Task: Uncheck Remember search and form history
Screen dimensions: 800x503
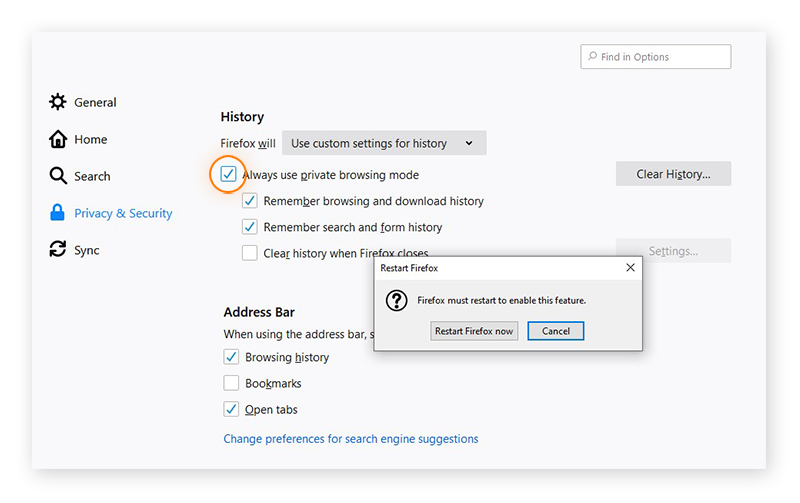Action: (249, 227)
